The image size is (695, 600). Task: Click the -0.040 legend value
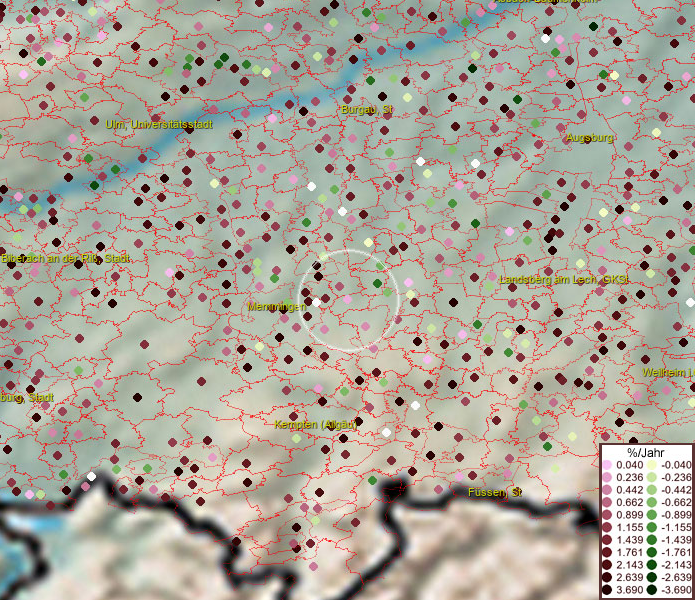676,465
